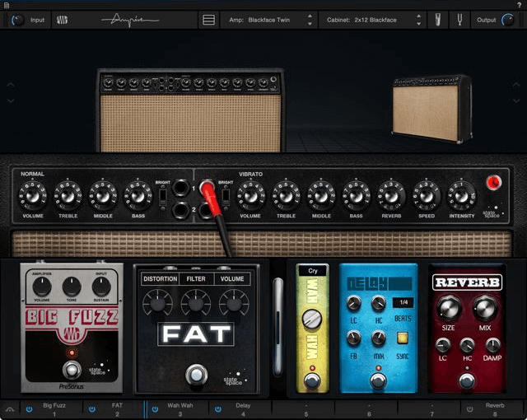
Task: Open the Delay Beats 1/4 value
Action: 403,302
